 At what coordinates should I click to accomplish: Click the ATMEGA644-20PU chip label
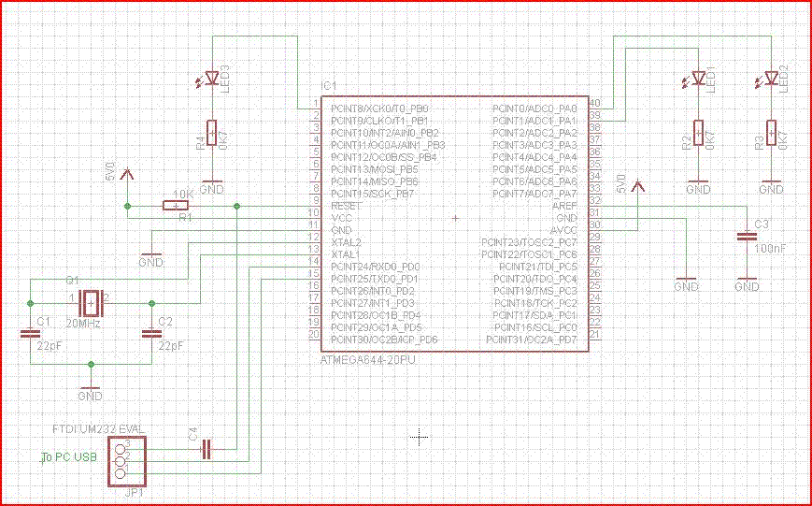click(368, 359)
